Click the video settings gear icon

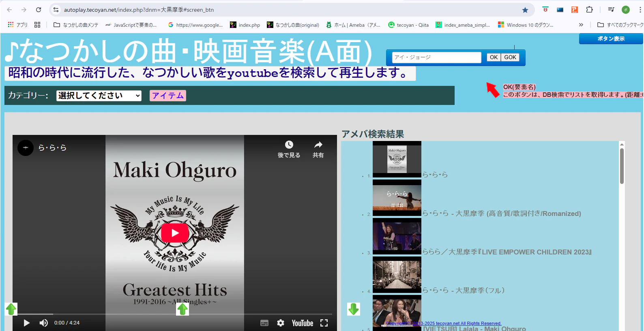click(281, 323)
